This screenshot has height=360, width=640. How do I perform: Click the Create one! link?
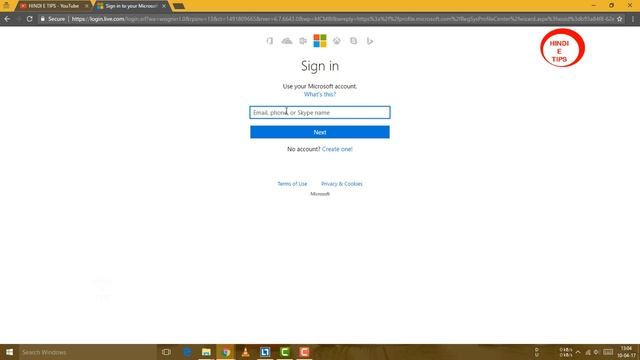(x=337, y=149)
